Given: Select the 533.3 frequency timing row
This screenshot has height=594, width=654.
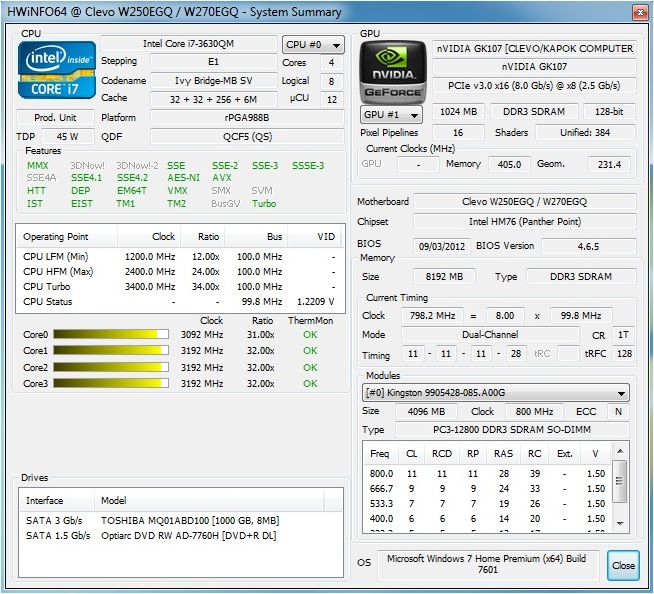Looking at the screenshot, I should (487, 503).
